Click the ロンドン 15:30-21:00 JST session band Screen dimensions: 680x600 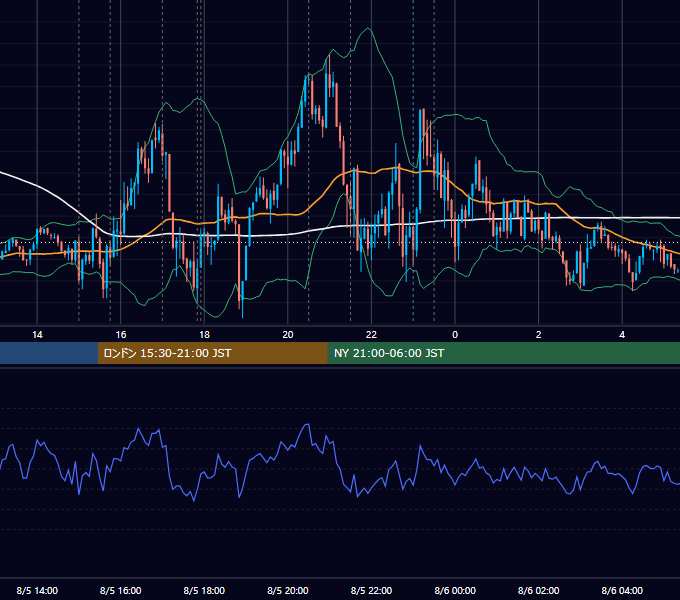(x=212, y=353)
